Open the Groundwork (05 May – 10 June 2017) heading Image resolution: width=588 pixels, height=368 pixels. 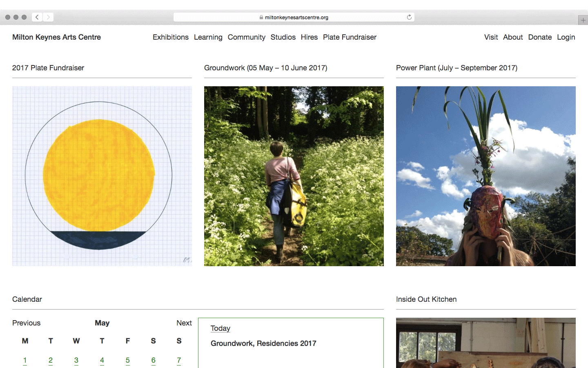pyautogui.click(x=265, y=68)
